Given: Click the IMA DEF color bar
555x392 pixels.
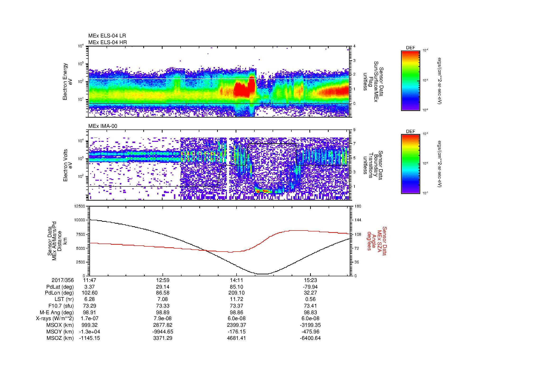Looking at the screenshot, I should point(410,164).
